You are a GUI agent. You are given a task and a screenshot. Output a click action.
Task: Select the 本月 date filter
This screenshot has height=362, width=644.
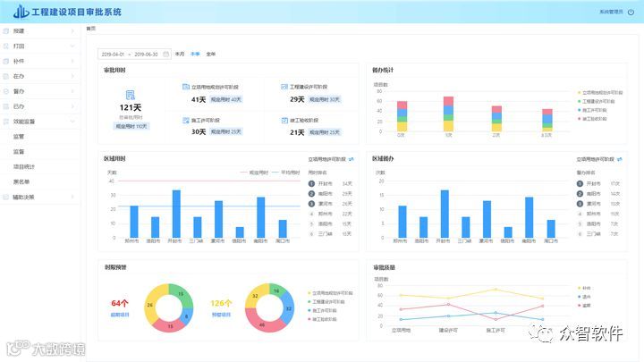coord(180,55)
